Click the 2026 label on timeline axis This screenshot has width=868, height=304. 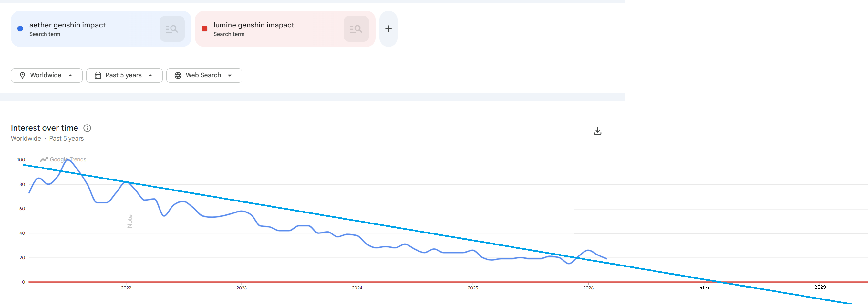pos(588,288)
